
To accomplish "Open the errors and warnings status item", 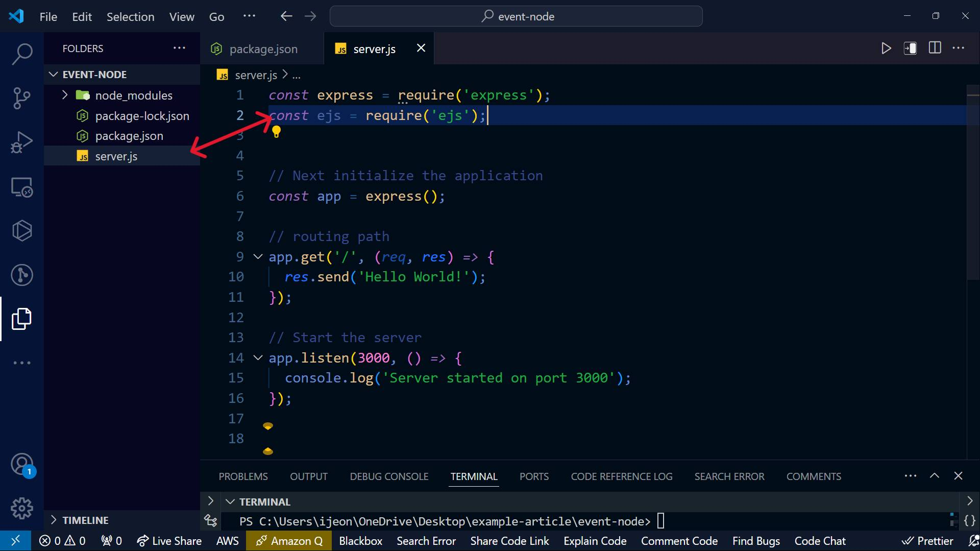I will coord(62,541).
